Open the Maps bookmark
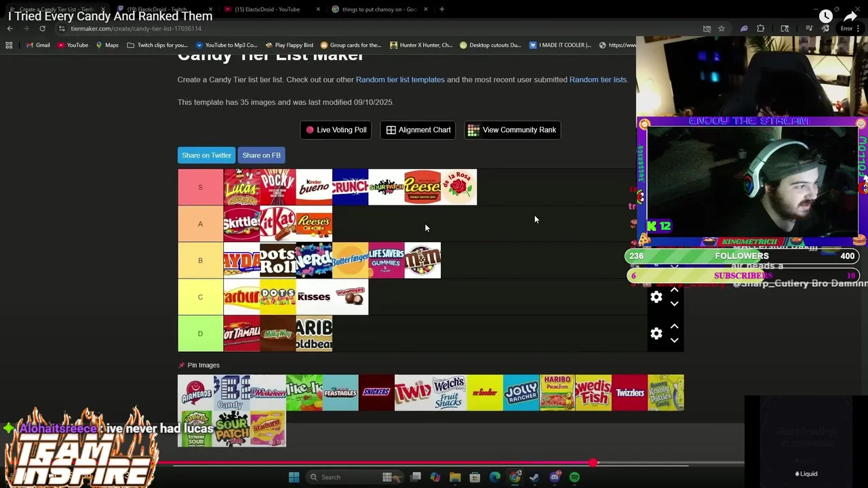 pos(107,45)
